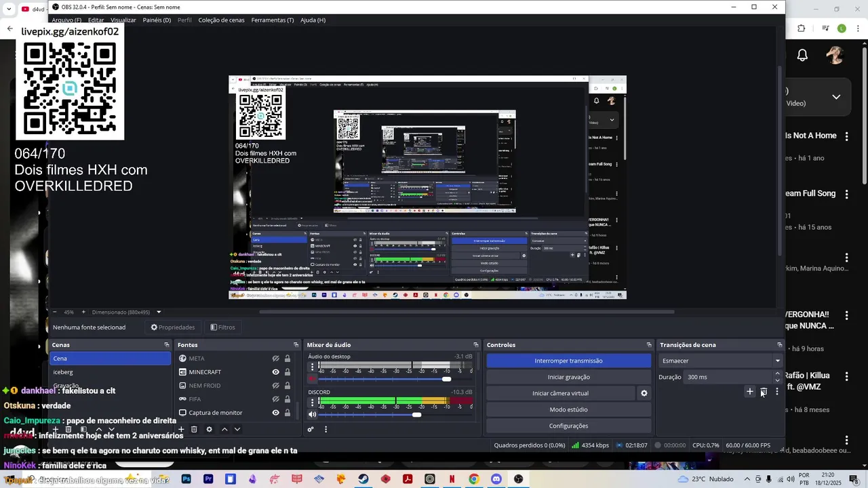Click the preview horizontal scrollbar
The width and height of the screenshot is (868, 488).
click(467, 312)
